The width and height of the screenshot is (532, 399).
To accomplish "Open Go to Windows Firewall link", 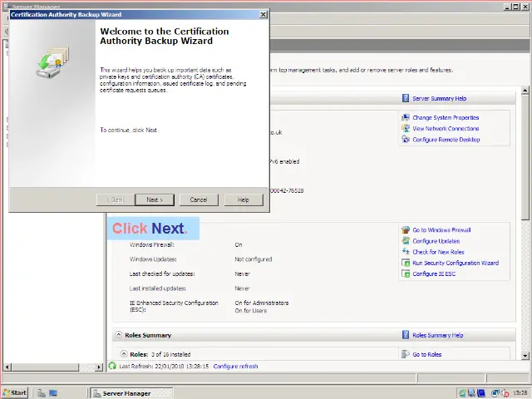I will coord(441,230).
